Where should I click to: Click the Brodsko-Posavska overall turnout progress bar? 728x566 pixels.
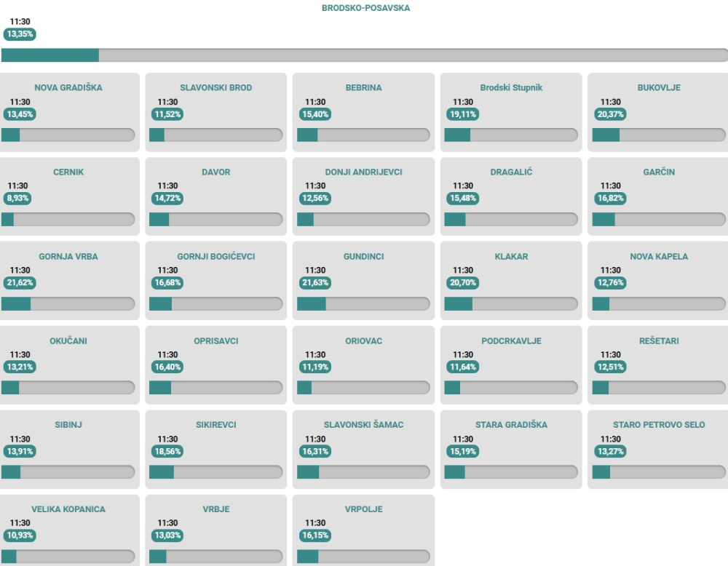pos(365,55)
